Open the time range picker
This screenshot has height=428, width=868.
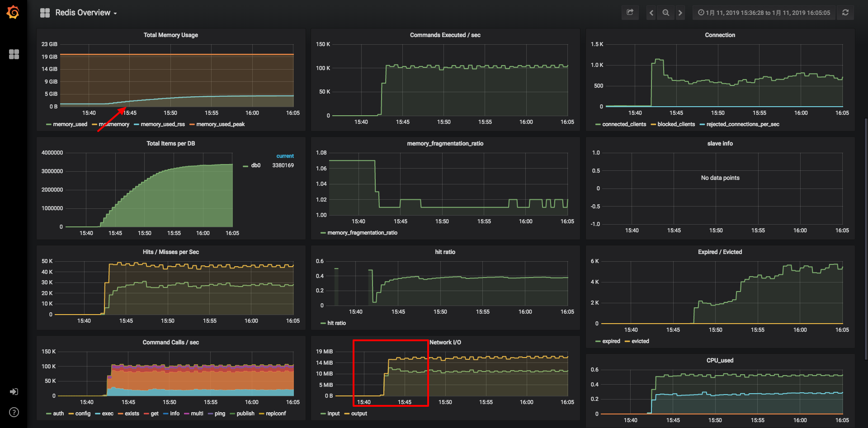pos(764,13)
